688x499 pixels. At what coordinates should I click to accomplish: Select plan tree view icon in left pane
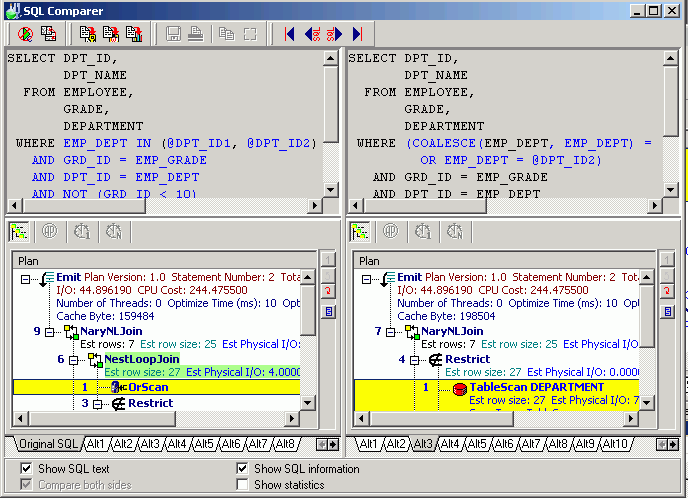[19, 231]
